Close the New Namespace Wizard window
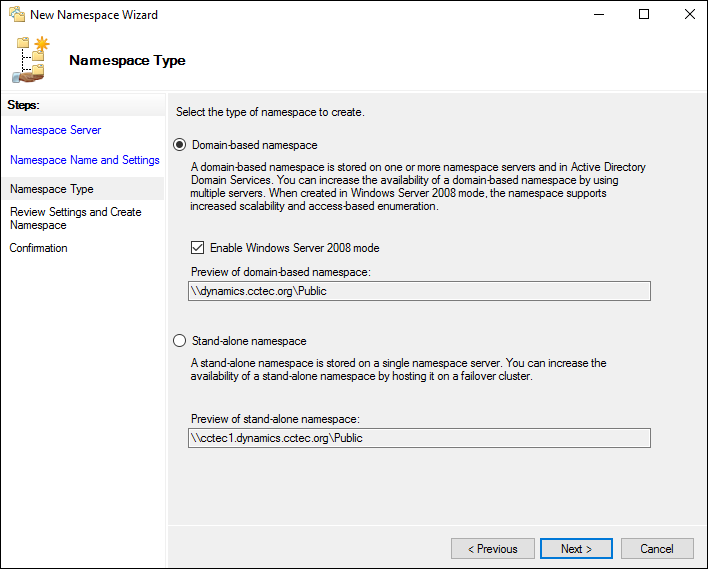This screenshot has width=708, height=569. click(689, 15)
